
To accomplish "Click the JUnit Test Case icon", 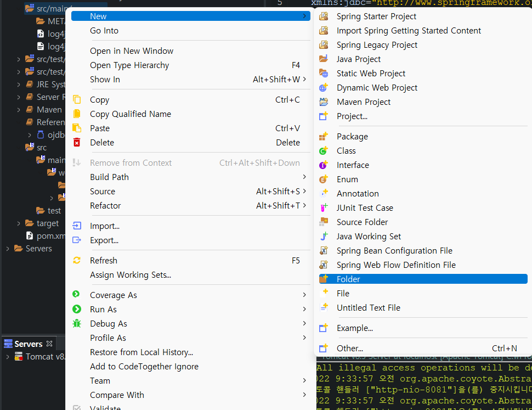I will (324, 207).
